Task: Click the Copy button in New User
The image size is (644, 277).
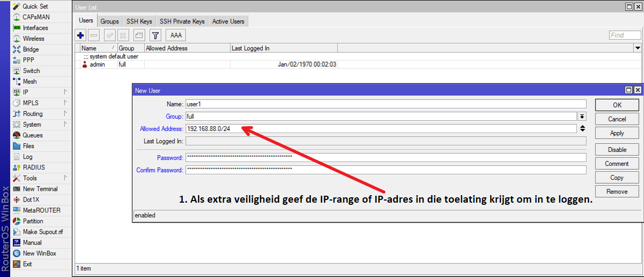Action: (x=617, y=178)
